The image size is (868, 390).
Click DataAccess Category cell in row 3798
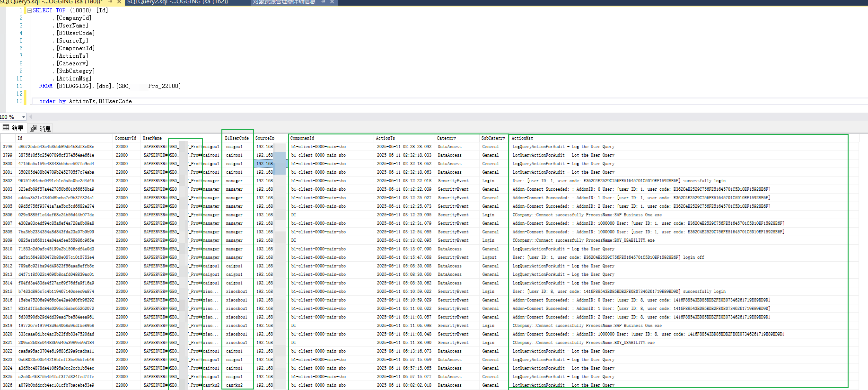pyautogui.click(x=457, y=147)
